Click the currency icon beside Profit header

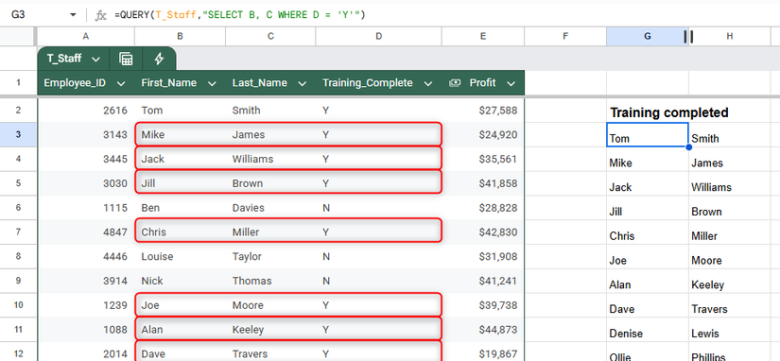(455, 83)
